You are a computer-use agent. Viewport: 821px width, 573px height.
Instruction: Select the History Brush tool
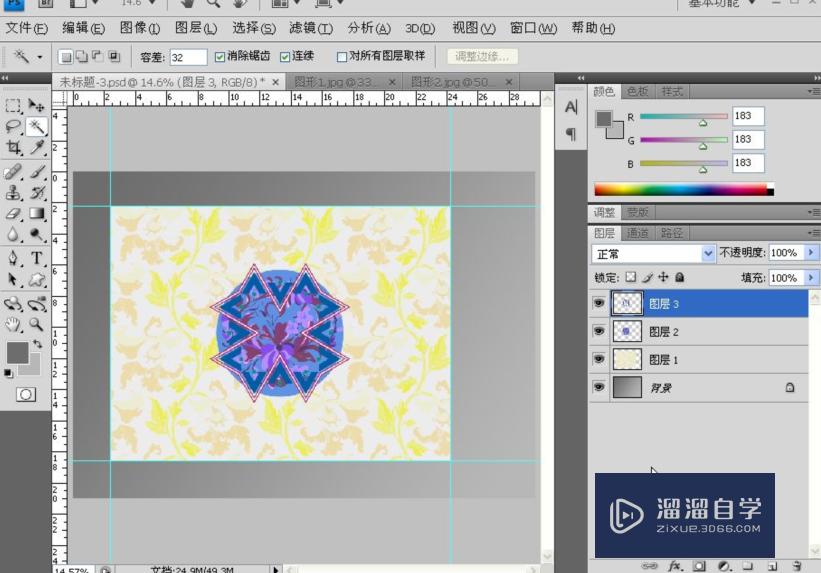tap(36, 192)
